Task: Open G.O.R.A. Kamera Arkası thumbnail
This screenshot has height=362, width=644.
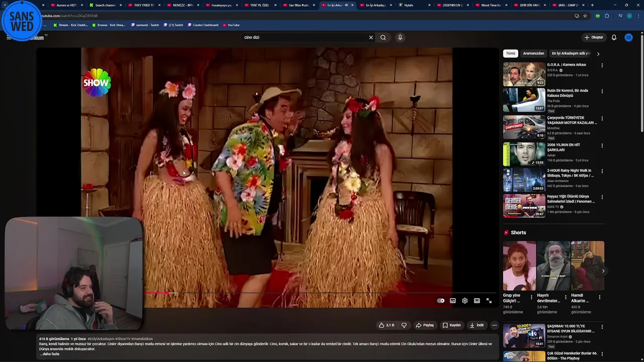Action: pos(524,74)
